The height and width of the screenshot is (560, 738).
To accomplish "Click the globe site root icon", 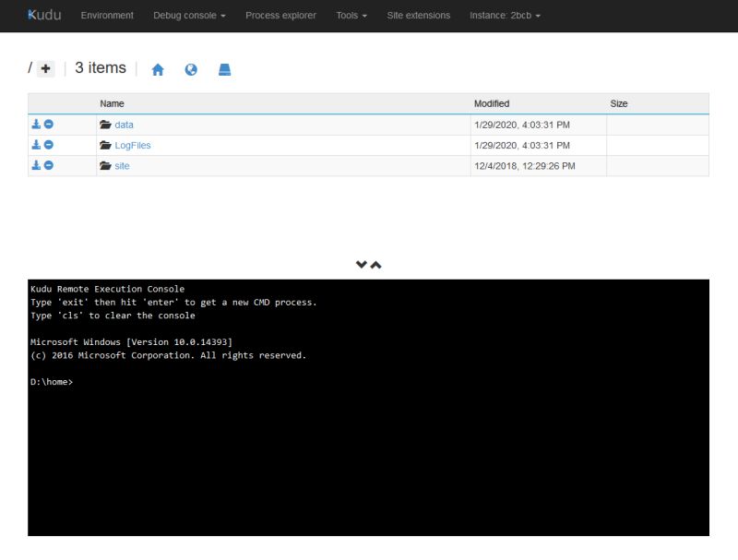I will pyautogui.click(x=191, y=69).
